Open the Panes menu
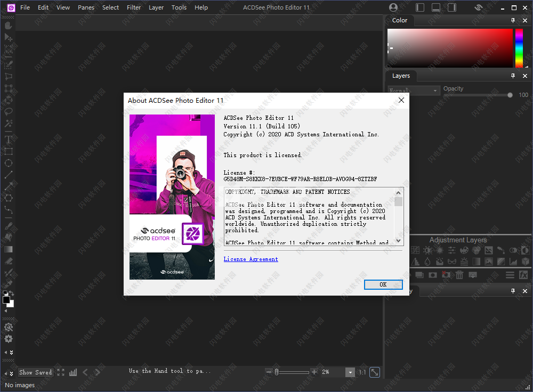 coord(86,7)
